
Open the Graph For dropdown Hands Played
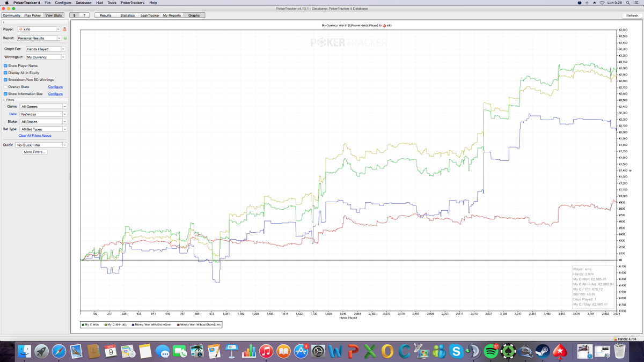click(46, 49)
